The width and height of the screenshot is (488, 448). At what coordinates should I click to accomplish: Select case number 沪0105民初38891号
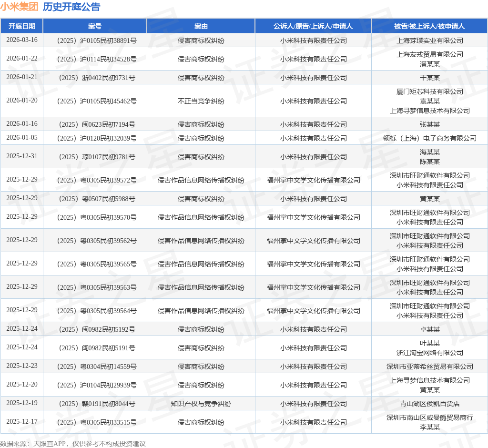pyautogui.click(x=97, y=41)
